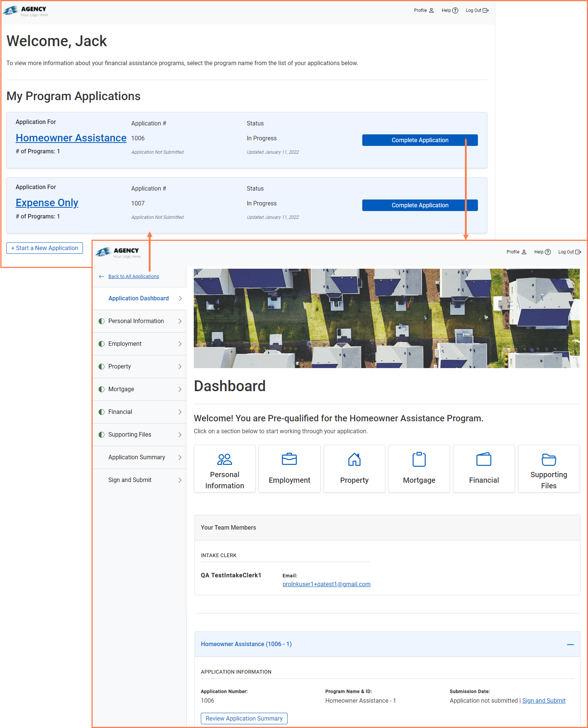Open Profile in the dashboard header
This screenshot has height=728, width=588.
pos(516,252)
